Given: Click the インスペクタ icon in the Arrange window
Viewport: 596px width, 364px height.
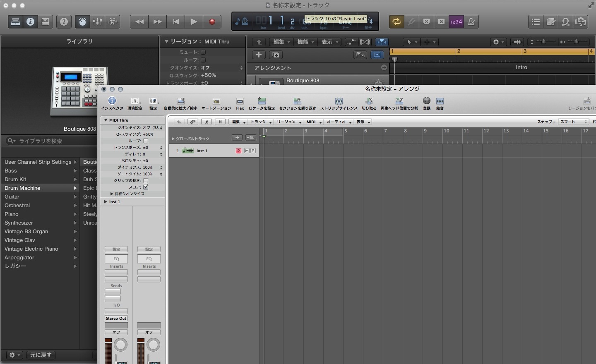Looking at the screenshot, I should tap(112, 103).
